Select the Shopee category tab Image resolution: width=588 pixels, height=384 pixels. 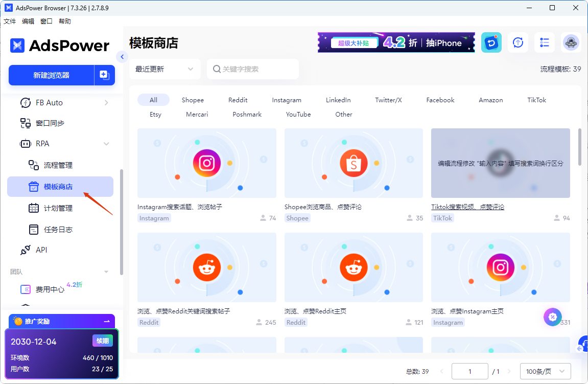click(193, 100)
